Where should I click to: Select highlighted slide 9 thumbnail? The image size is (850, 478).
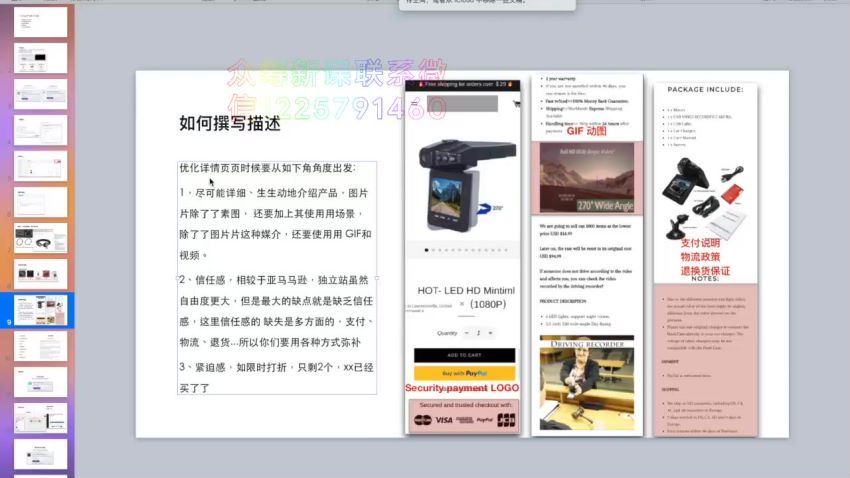(x=41, y=311)
